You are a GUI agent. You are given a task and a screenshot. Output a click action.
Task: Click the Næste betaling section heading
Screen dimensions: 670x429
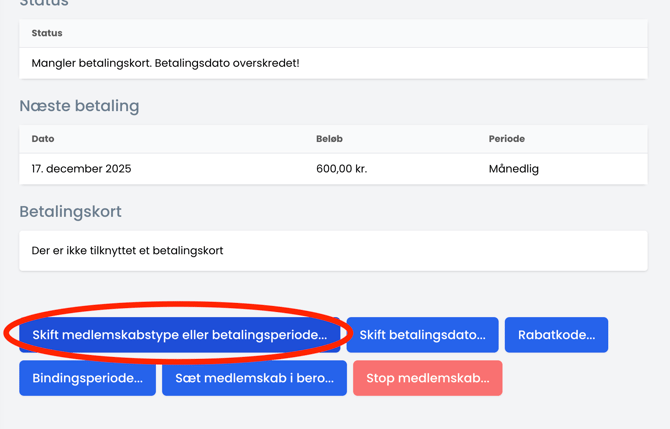tap(79, 106)
